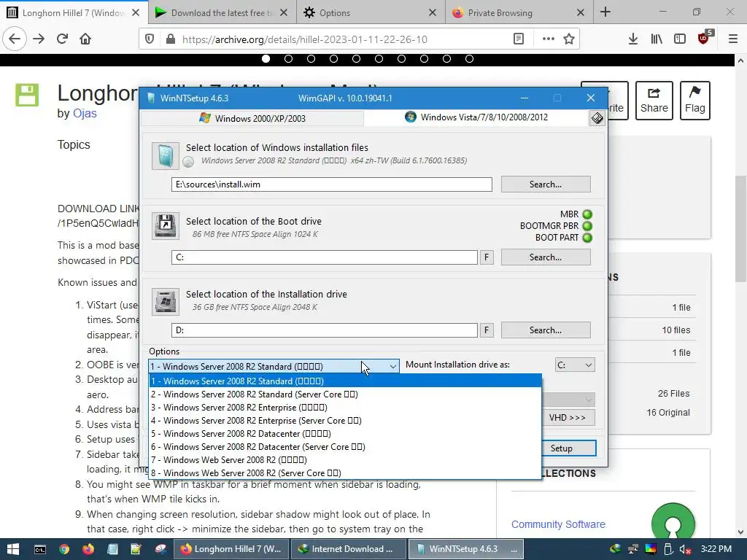Choose Windows Server 2008 R2 Standard Server Core

345,394
